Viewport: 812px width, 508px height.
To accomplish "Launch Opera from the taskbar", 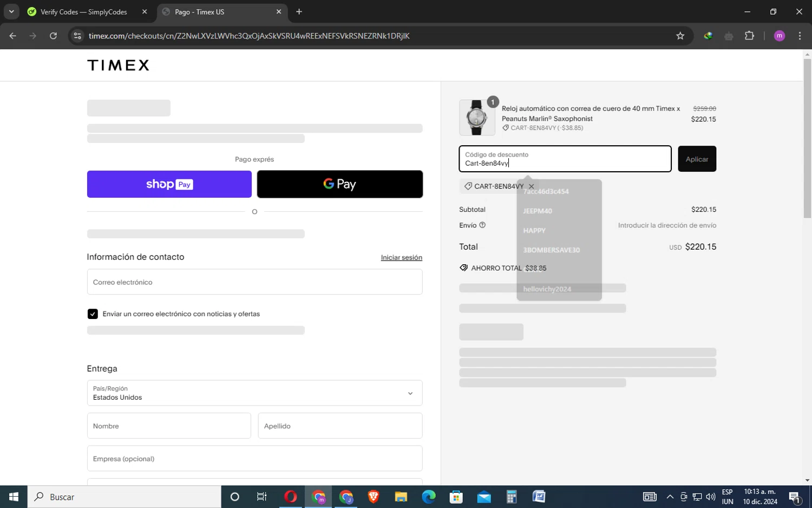I will pos(290,497).
